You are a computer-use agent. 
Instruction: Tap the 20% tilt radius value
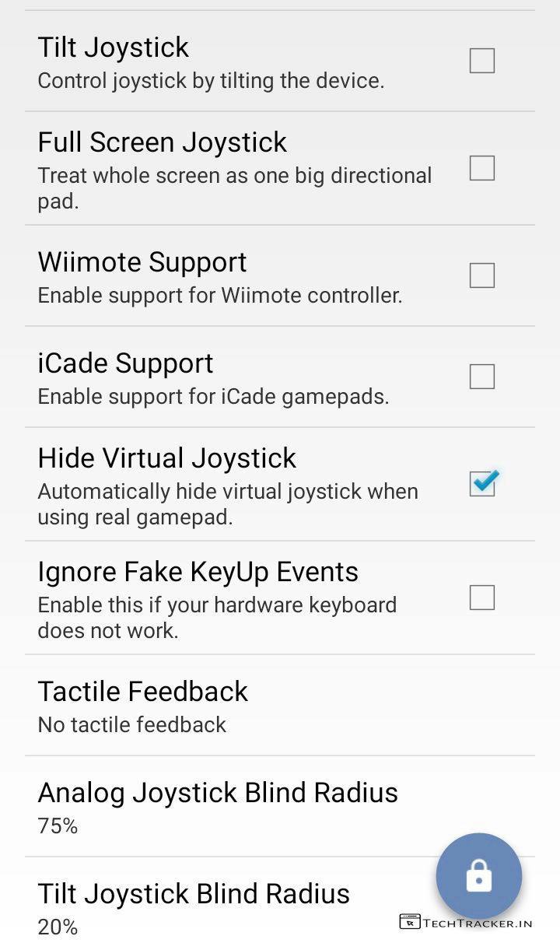58,927
